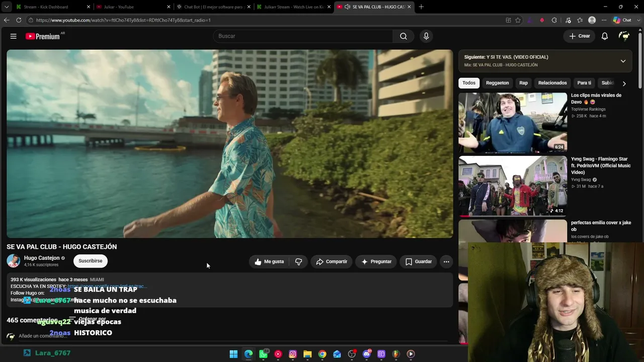
Task: Share video via Compartir button
Action: click(332, 261)
